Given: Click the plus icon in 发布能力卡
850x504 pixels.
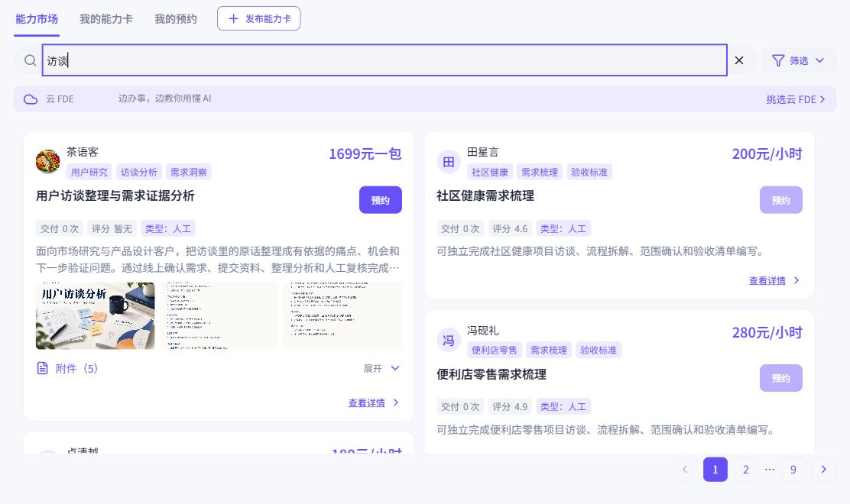Looking at the screenshot, I should point(234,18).
